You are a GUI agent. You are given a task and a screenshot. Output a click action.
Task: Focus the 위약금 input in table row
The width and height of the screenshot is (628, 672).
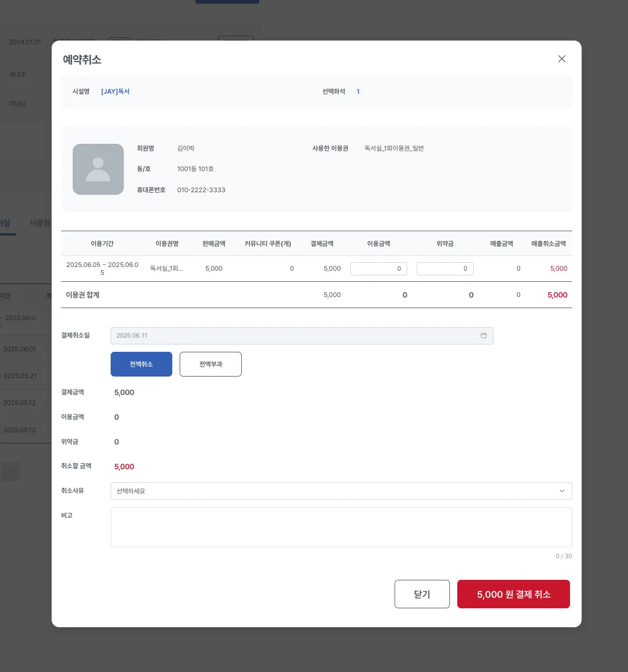click(x=445, y=269)
